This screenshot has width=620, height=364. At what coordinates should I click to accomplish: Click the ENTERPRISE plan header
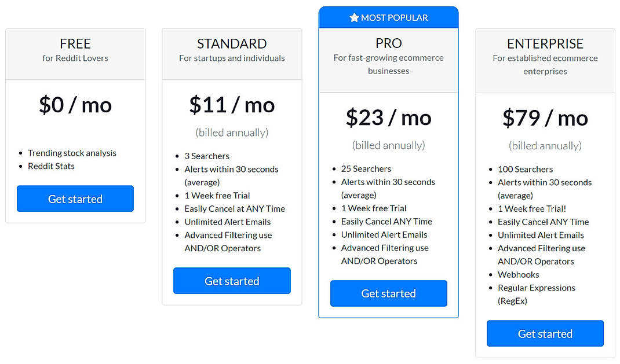coord(545,43)
